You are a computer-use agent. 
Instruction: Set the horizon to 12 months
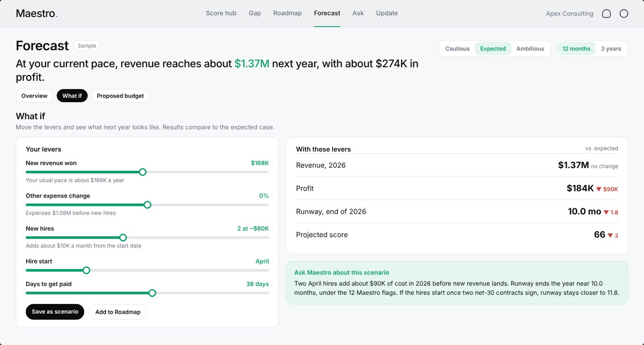point(576,48)
